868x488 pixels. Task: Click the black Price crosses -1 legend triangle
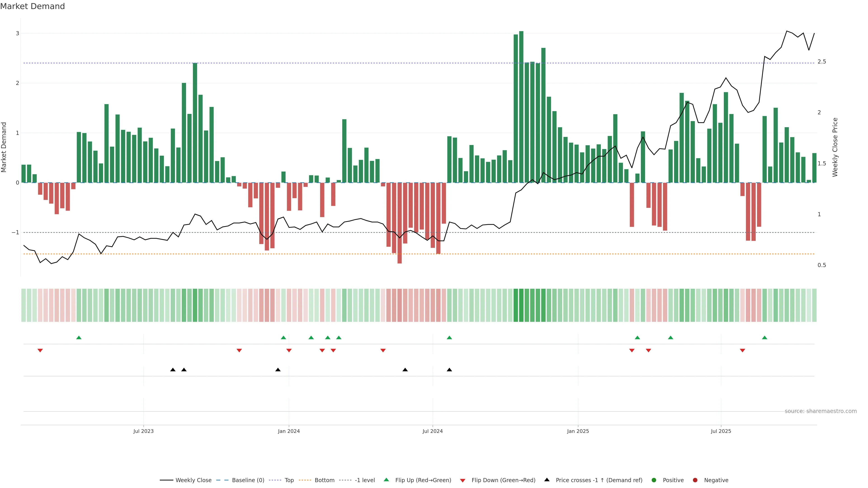547,480
